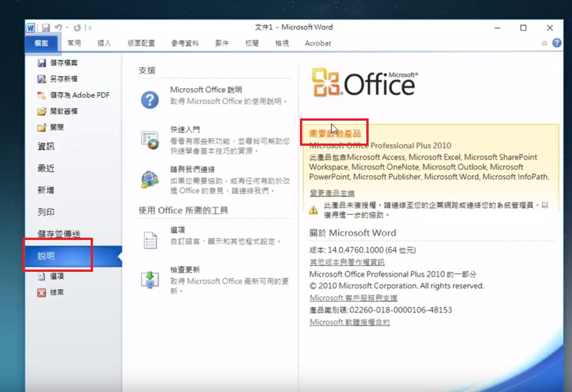Image resolution: width=572 pixels, height=392 pixels.
Task: Click the 變更產品金鑰 (Change Product Key) link
Action: click(332, 193)
